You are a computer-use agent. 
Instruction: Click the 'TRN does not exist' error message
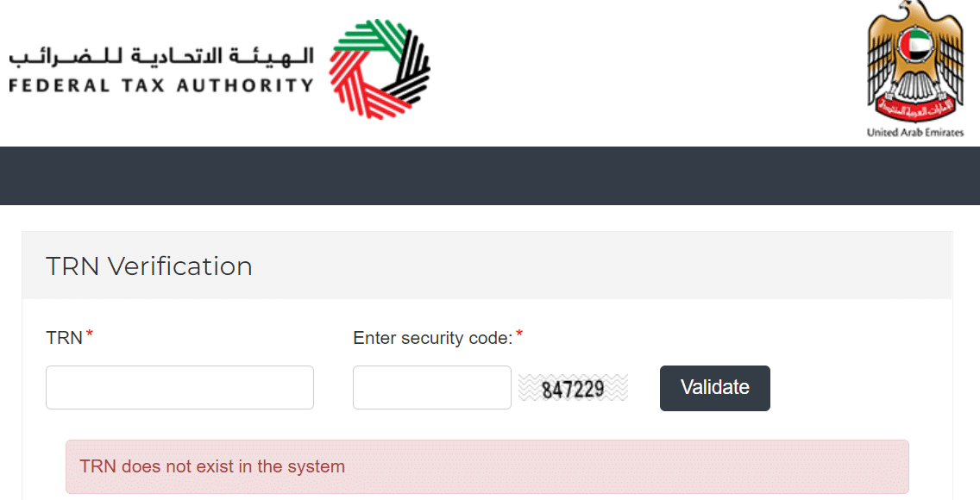point(210,466)
